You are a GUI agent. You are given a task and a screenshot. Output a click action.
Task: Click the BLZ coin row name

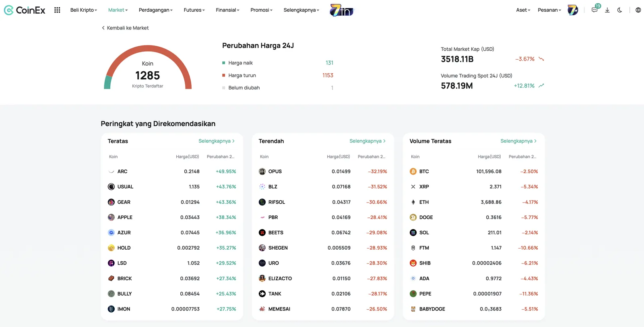(273, 187)
